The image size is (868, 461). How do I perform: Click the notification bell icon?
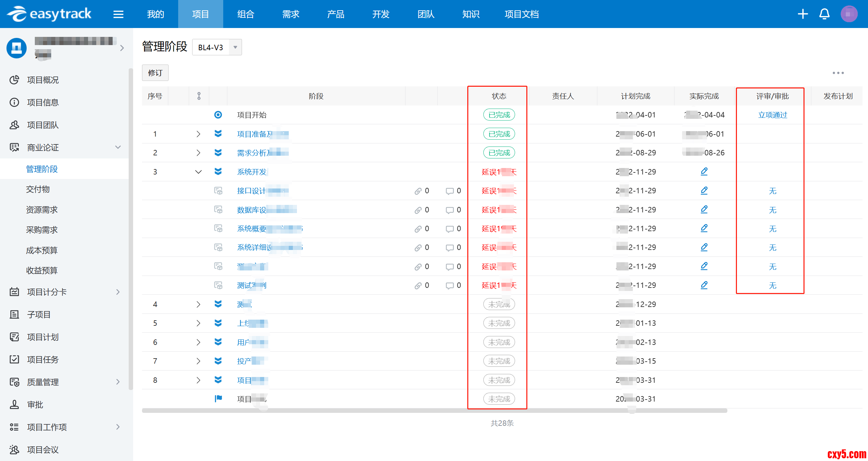coord(824,14)
